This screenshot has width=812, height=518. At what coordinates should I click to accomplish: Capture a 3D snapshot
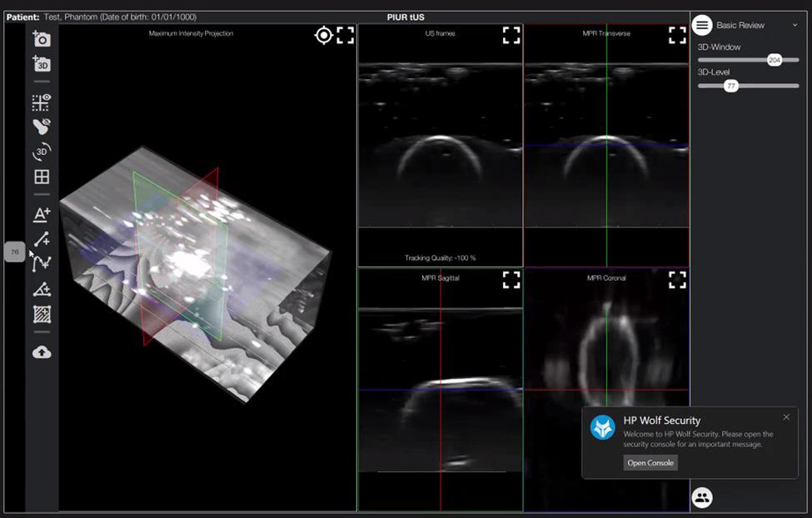[x=42, y=64]
